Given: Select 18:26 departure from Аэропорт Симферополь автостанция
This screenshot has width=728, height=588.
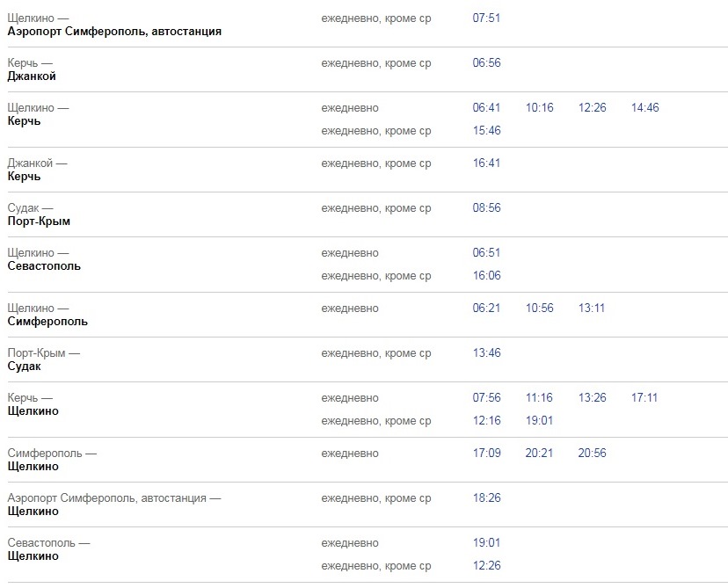Looking at the screenshot, I should point(486,498).
